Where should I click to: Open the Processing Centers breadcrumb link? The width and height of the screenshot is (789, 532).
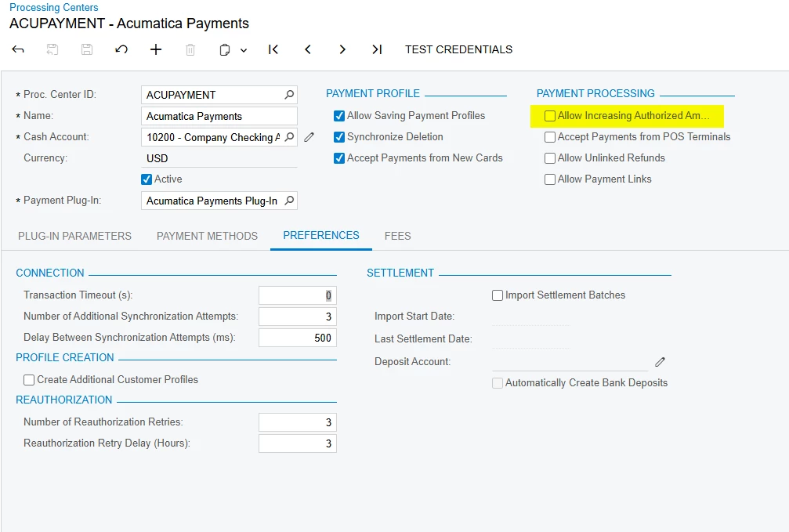(54, 8)
